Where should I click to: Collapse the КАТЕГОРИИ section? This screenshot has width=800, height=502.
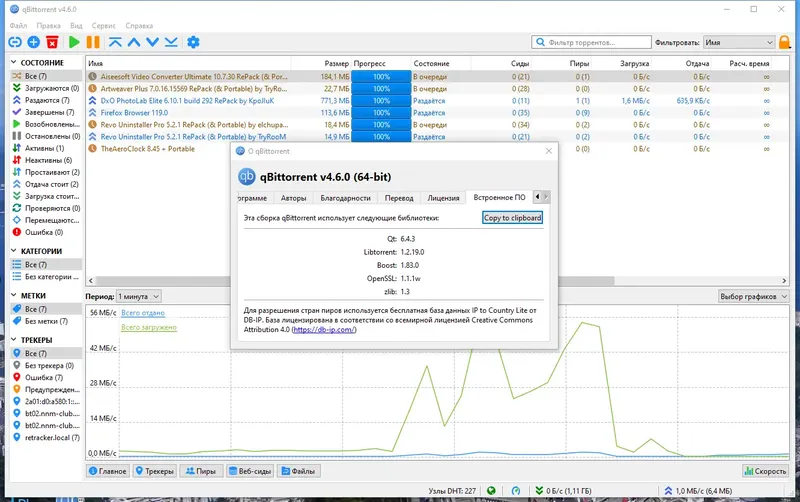click(x=14, y=251)
